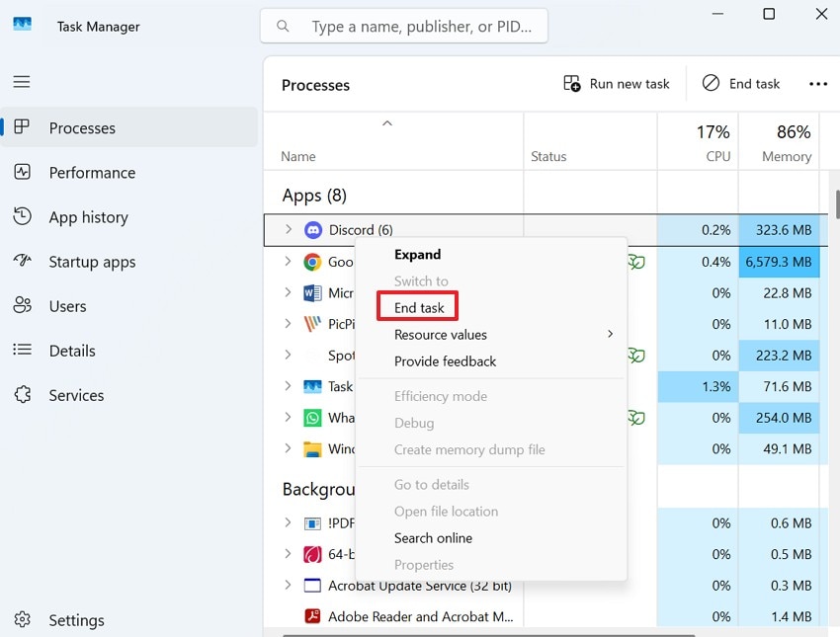Viewport: 840px width, 637px height.
Task: Expand the Google Chrome entry
Action: [287, 262]
